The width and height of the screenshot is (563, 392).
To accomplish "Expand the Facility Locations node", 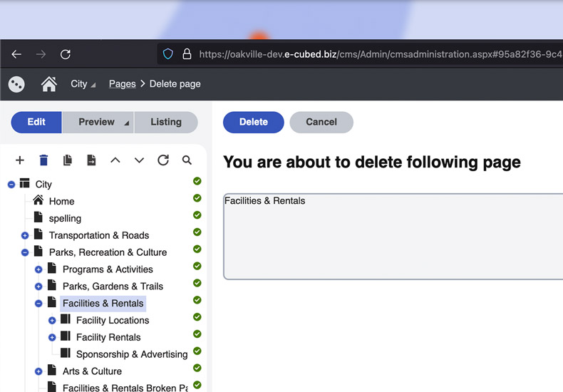I will tap(52, 321).
